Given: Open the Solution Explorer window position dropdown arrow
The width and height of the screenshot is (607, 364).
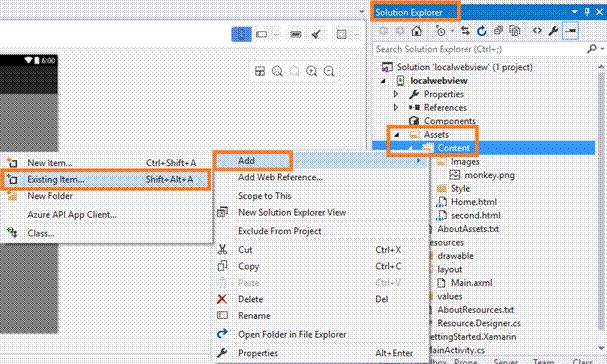Looking at the screenshot, I should [575, 12].
